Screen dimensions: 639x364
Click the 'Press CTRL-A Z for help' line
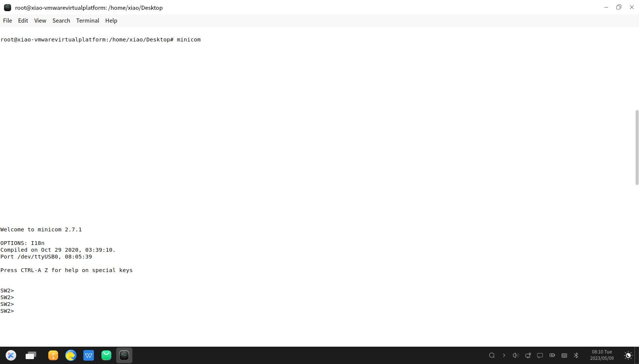point(66,270)
